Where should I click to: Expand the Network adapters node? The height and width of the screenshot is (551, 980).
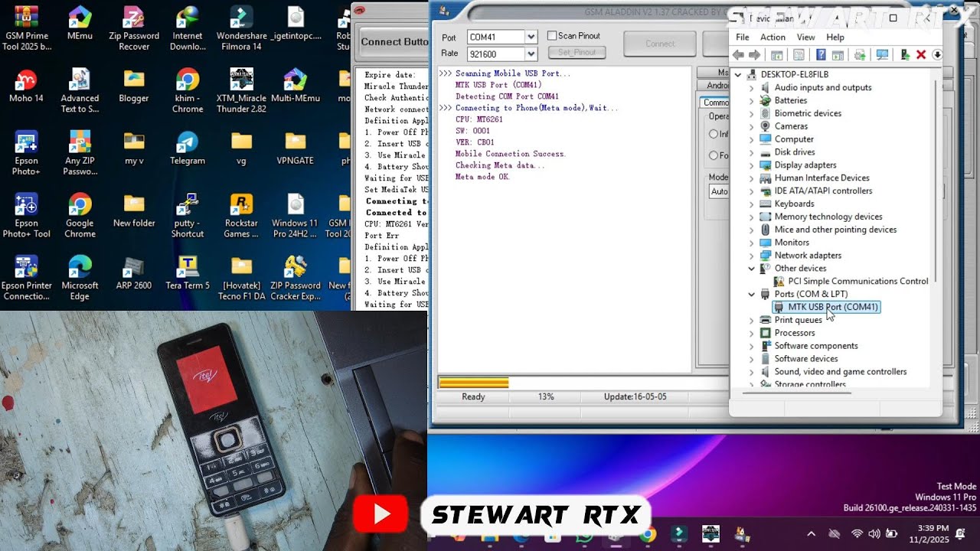751,256
